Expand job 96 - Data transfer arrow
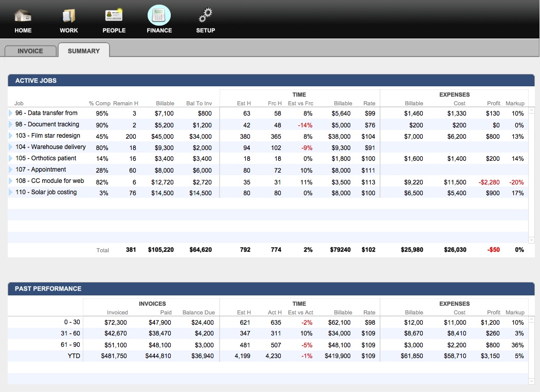The height and width of the screenshot is (392, 540). pos(11,113)
